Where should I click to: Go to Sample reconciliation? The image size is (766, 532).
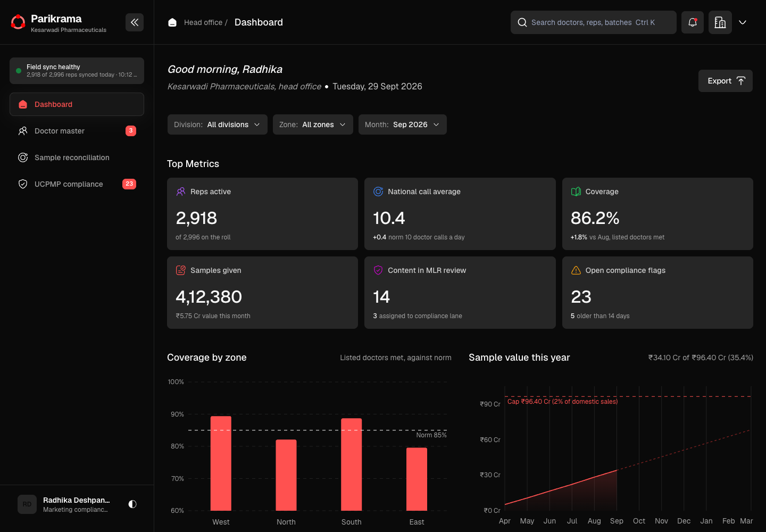point(77,157)
